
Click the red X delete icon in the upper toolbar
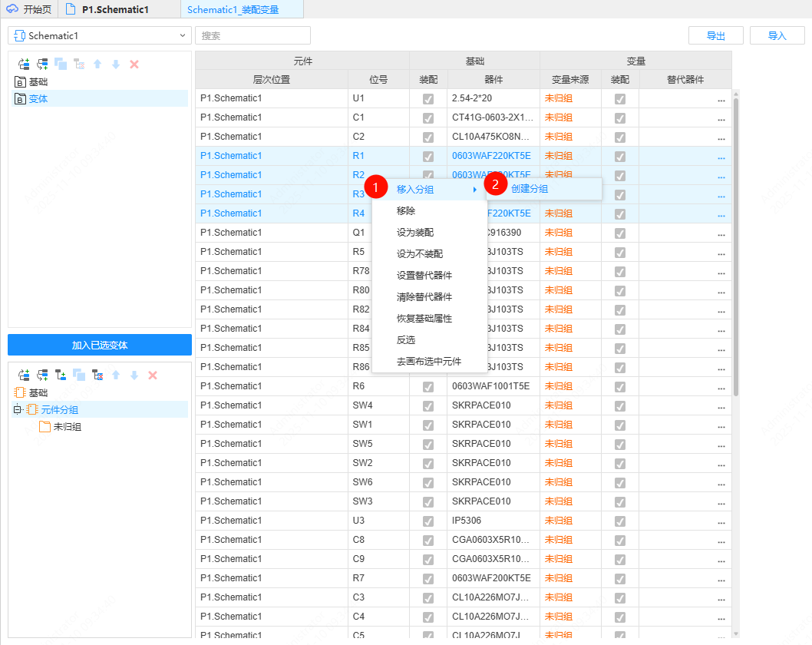[134, 64]
